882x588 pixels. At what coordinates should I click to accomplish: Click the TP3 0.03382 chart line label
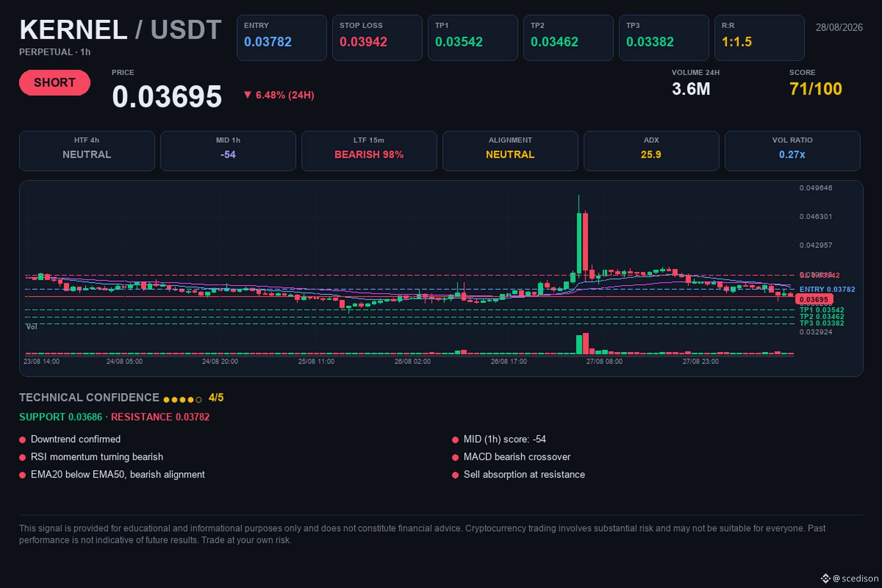(x=822, y=323)
